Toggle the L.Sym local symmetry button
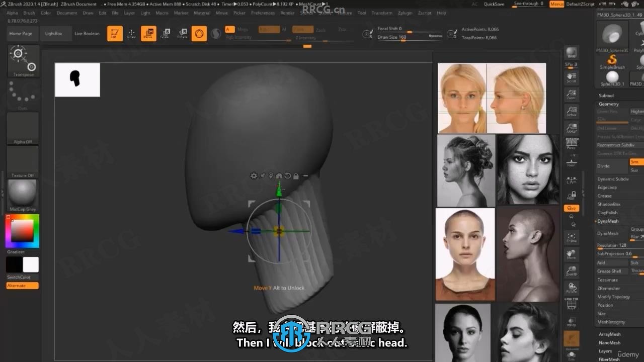644x362 pixels. pyautogui.click(x=572, y=179)
